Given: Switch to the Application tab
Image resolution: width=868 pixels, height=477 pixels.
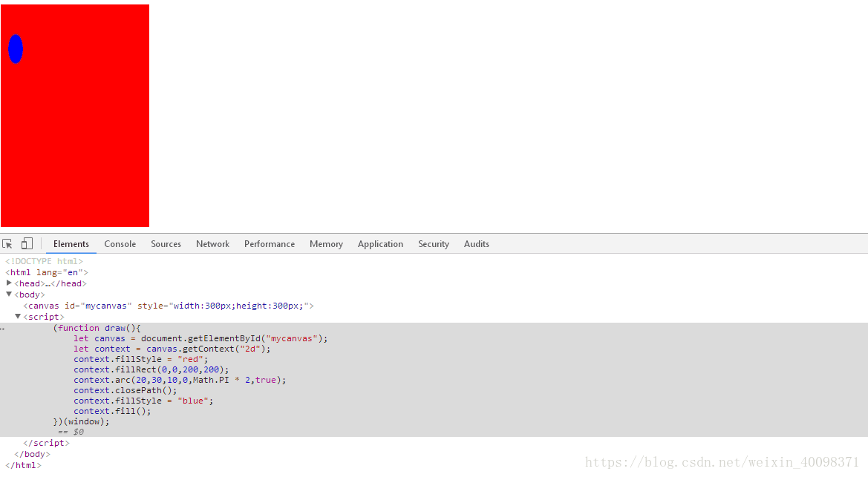Looking at the screenshot, I should 380,244.
